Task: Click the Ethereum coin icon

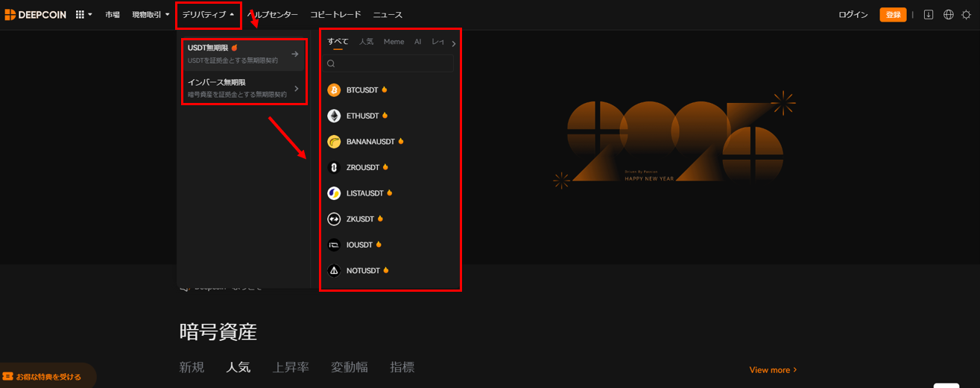Action: 334,116
